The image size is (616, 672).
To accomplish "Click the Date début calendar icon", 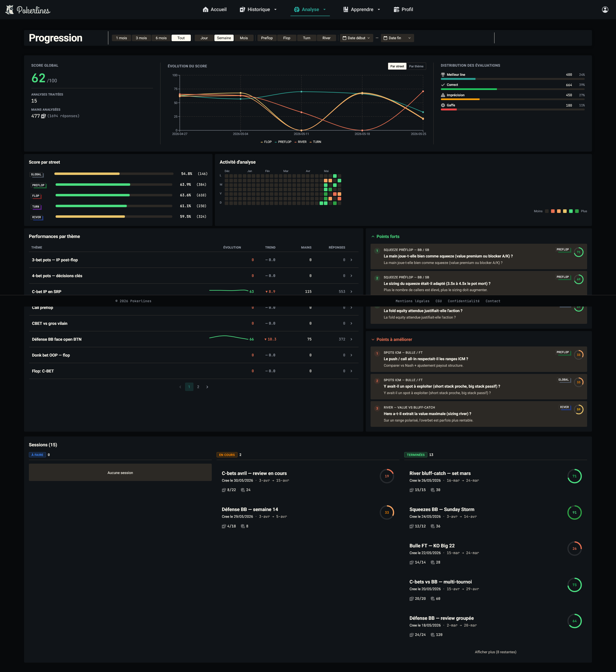I will (345, 38).
